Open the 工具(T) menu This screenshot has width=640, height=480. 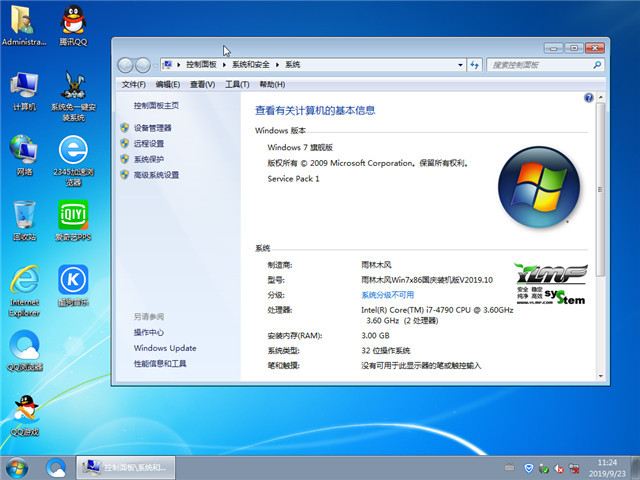click(x=237, y=84)
